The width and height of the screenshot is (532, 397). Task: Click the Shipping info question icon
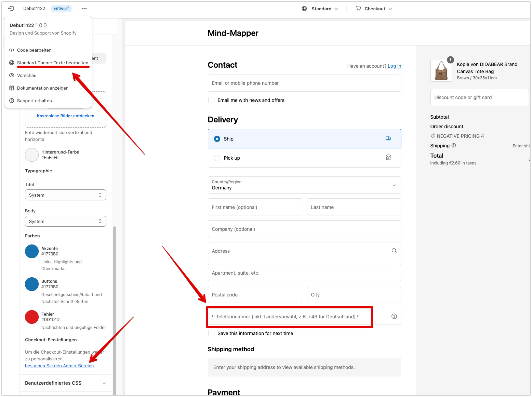[454, 146]
